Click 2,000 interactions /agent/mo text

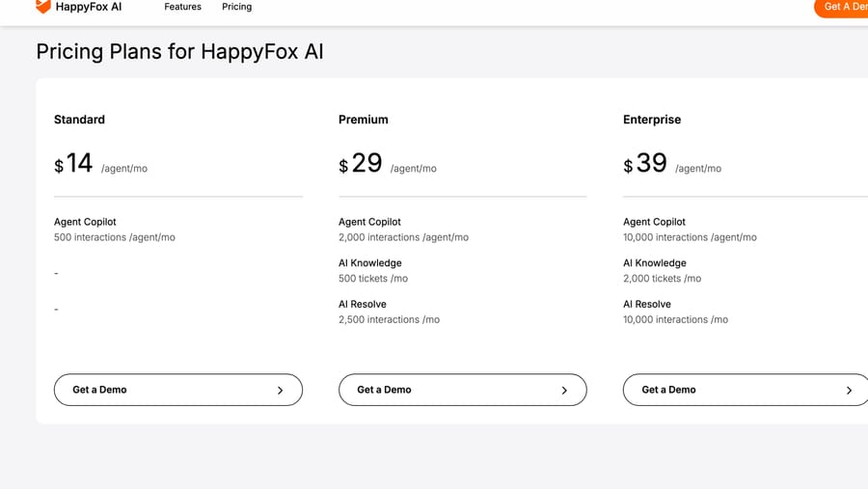tap(403, 237)
